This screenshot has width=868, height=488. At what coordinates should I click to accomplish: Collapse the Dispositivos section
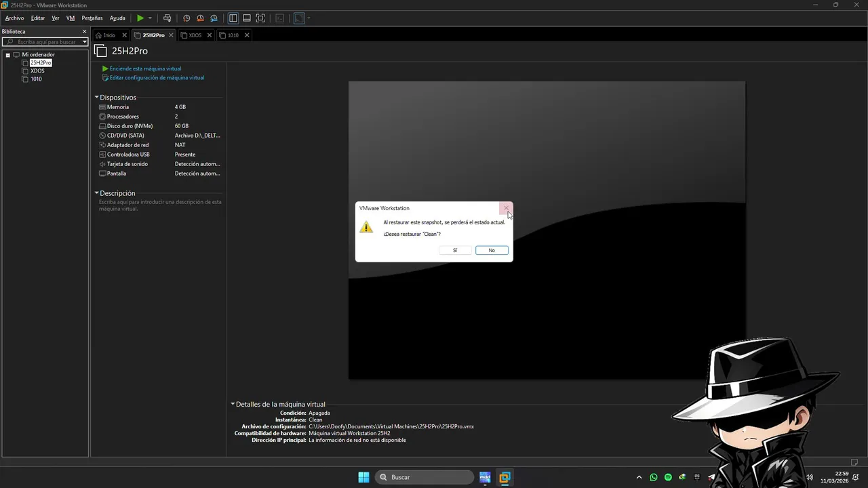pos(97,98)
